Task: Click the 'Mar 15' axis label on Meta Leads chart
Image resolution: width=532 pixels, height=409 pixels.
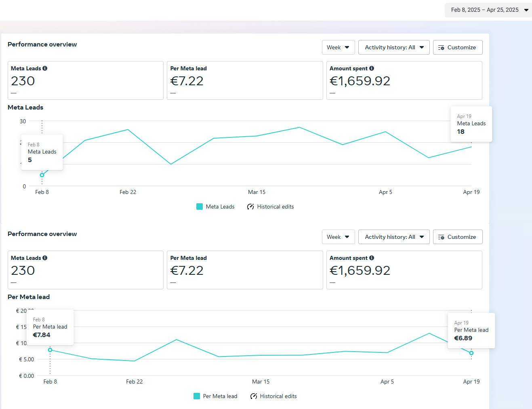Action: click(x=257, y=192)
